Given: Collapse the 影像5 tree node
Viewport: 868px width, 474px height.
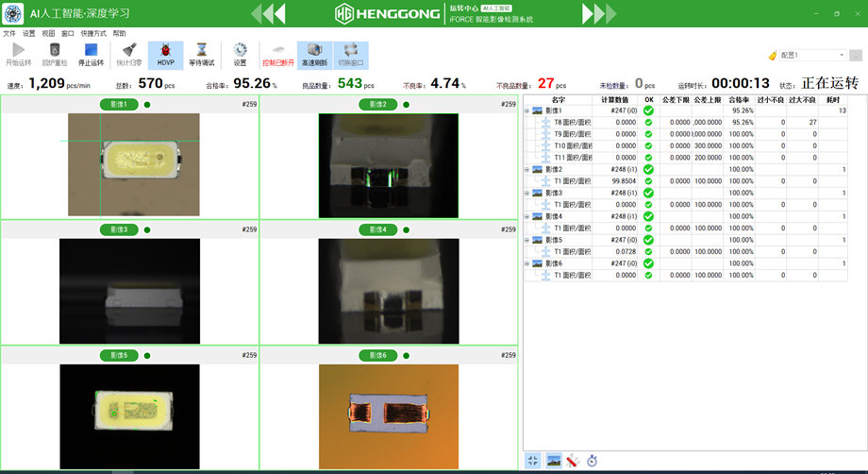Looking at the screenshot, I should (x=527, y=240).
